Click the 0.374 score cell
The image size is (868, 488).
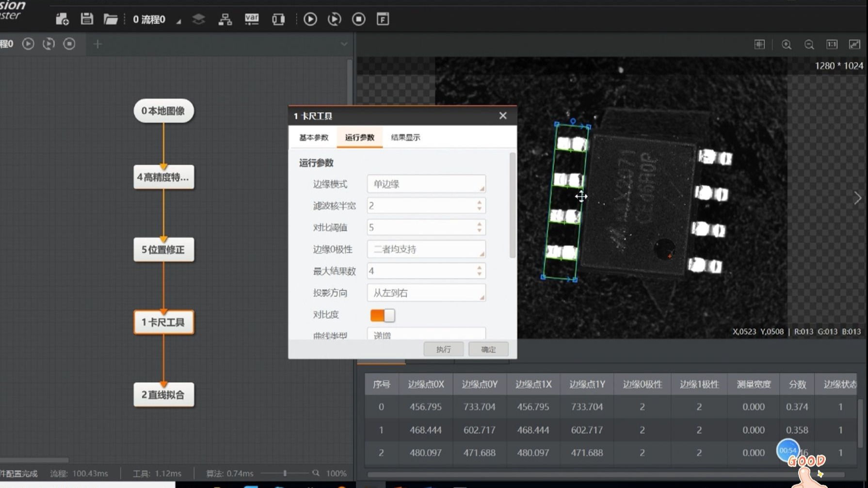[x=797, y=407]
